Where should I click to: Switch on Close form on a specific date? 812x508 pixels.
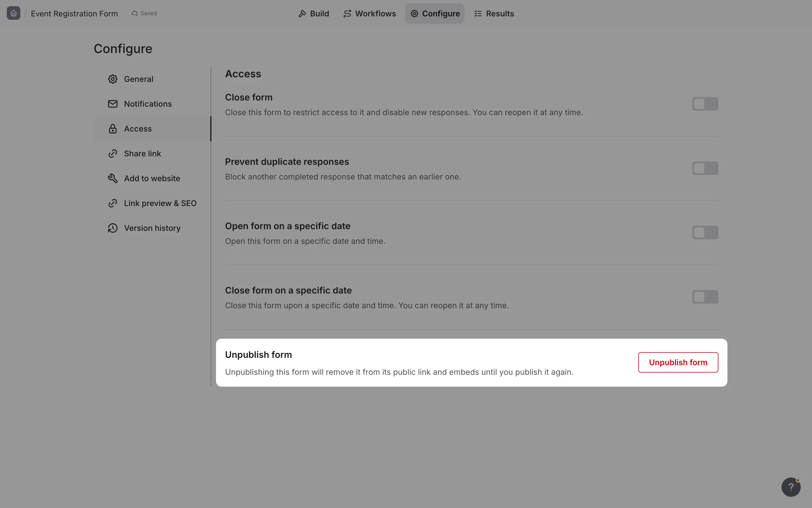coord(705,297)
